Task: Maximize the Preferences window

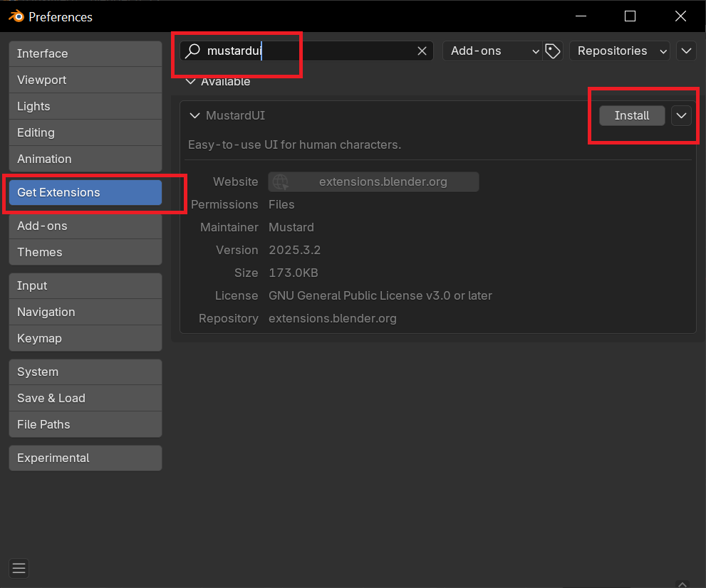Action: pos(630,16)
